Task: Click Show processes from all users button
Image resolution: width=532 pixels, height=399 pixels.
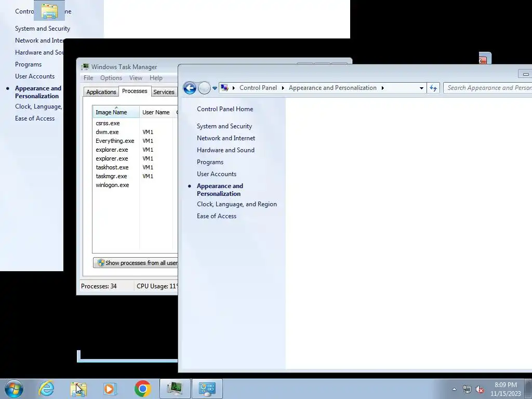Action: (136, 262)
